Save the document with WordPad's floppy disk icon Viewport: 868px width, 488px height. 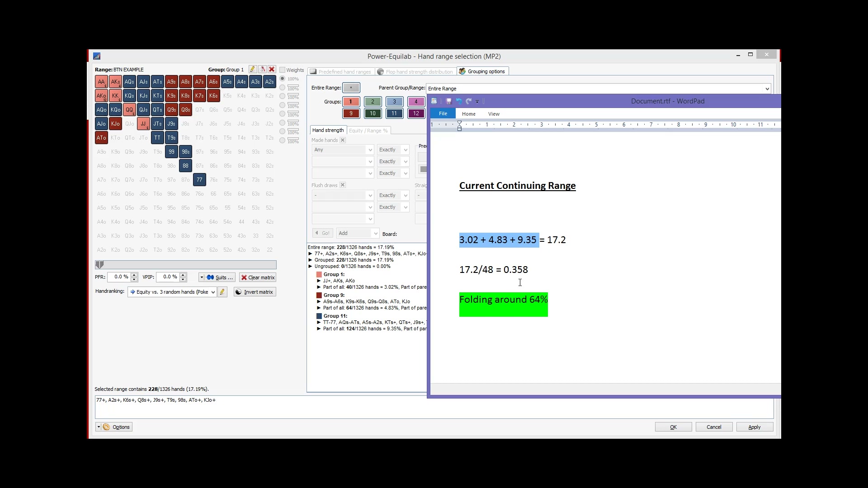click(x=448, y=101)
